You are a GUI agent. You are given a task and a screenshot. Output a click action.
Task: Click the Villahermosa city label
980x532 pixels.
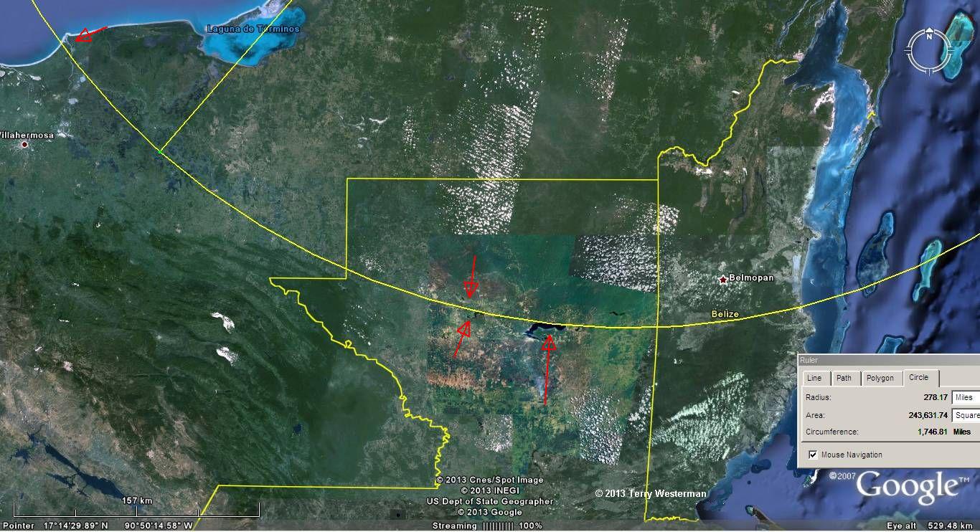[x=27, y=135]
